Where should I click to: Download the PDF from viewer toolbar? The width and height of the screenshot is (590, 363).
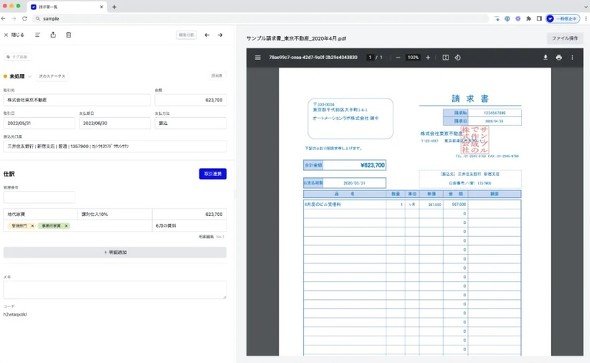coord(545,58)
